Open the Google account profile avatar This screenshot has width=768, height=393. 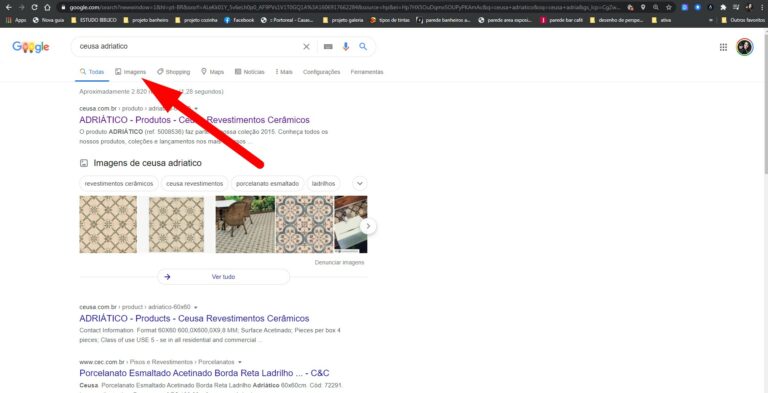click(744, 47)
